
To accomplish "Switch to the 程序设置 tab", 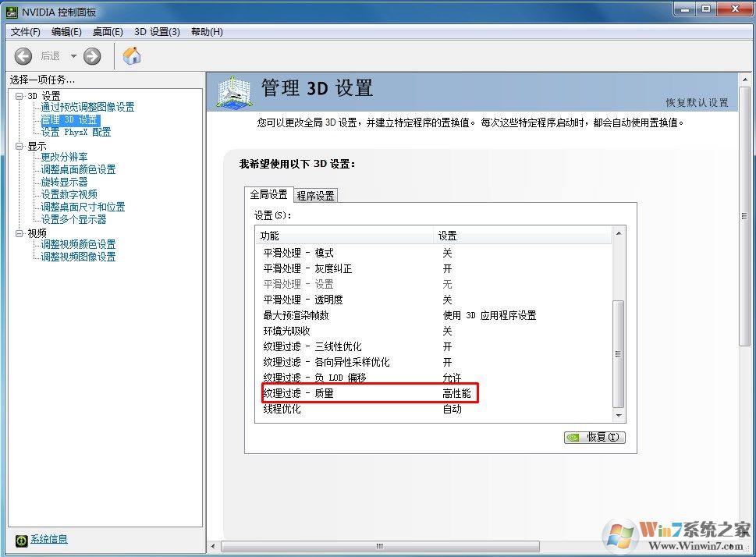I will tap(315, 196).
